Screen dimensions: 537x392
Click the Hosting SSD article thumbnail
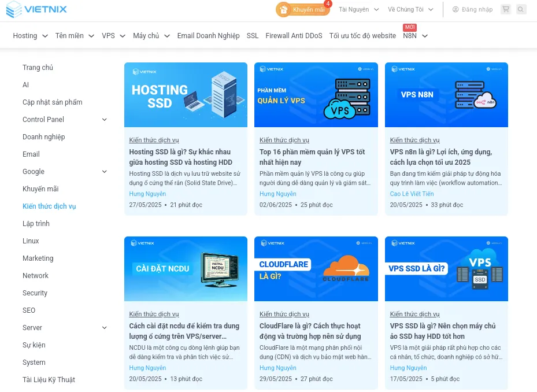pos(186,95)
